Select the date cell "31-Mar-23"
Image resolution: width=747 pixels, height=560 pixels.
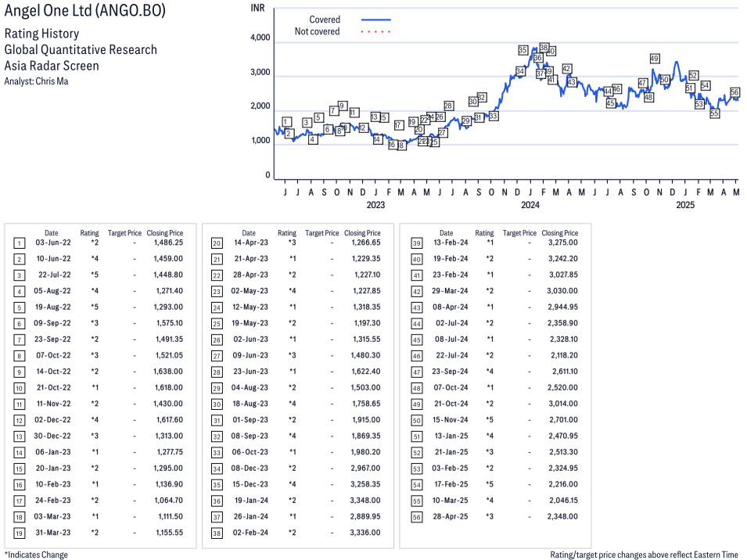tap(53, 533)
